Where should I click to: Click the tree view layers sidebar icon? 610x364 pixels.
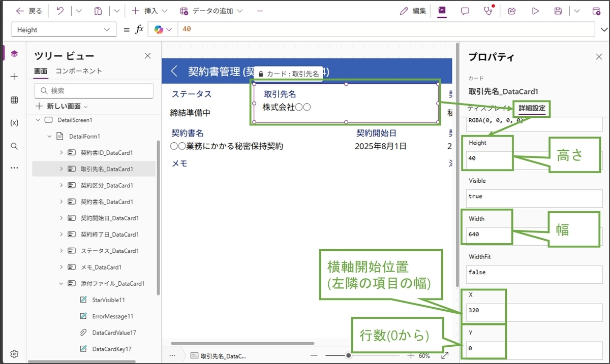coord(14,53)
